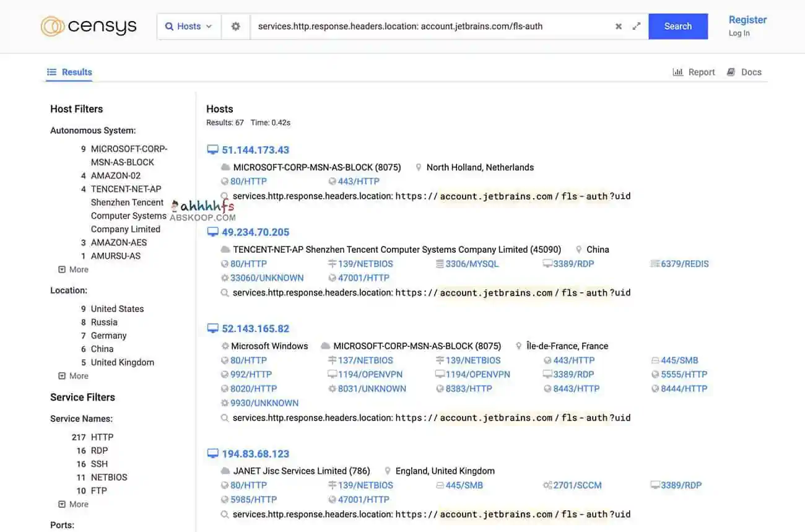Expand More under Service Names filters
Viewport: 805px width, 532px height.
[x=73, y=504]
